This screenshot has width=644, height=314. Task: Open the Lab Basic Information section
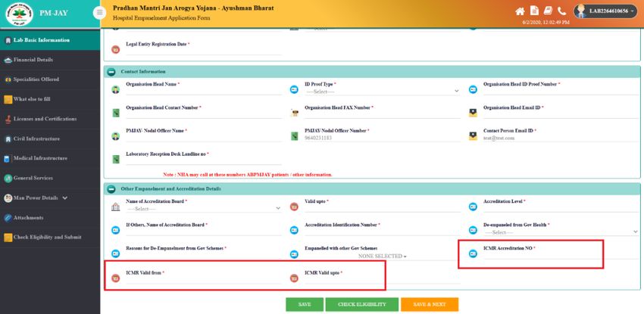pos(50,40)
